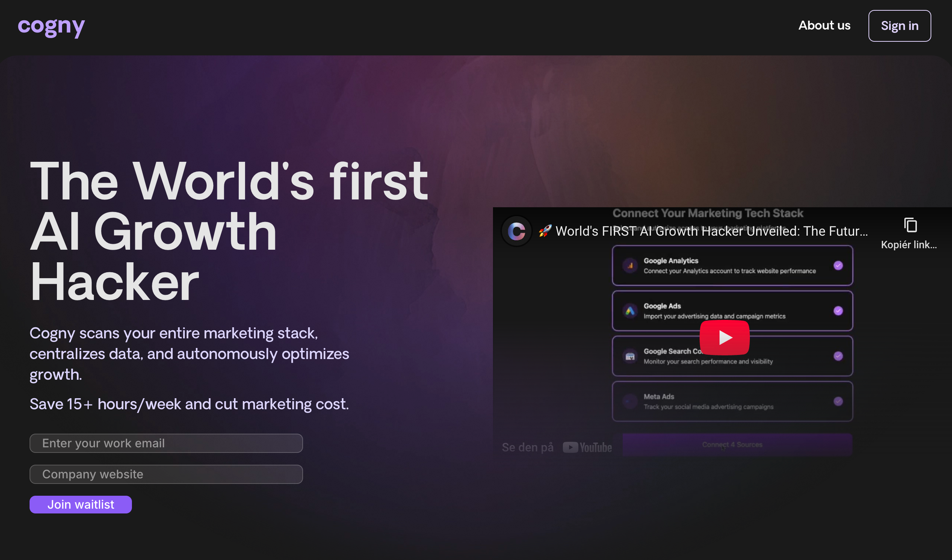Toggle the Google Search Console checkmark
This screenshot has height=560, width=952.
pyautogui.click(x=838, y=356)
